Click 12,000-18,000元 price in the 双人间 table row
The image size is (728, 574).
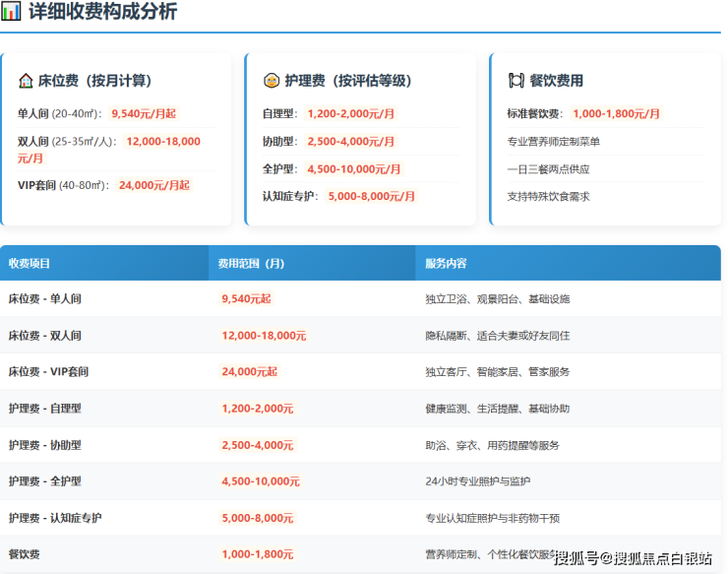(264, 336)
